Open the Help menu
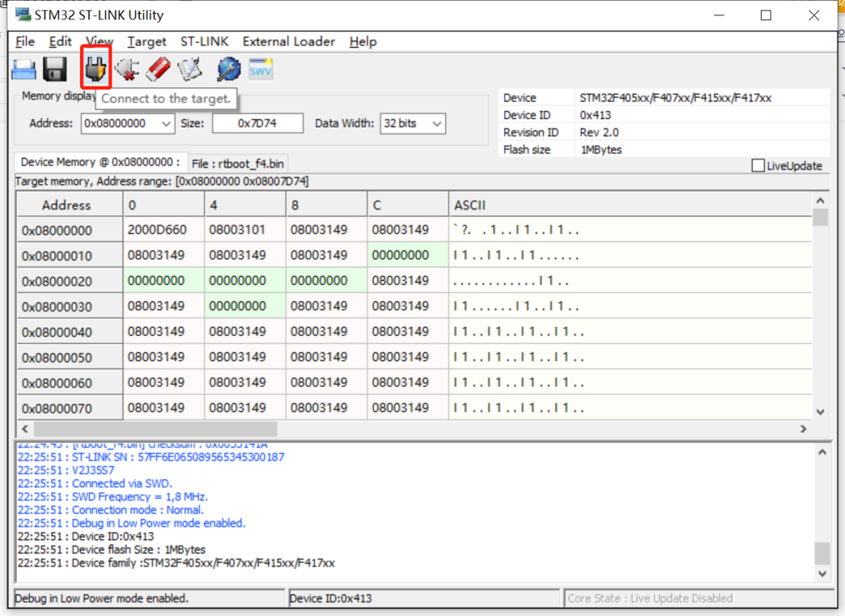845x616 pixels. click(x=362, y=41)
